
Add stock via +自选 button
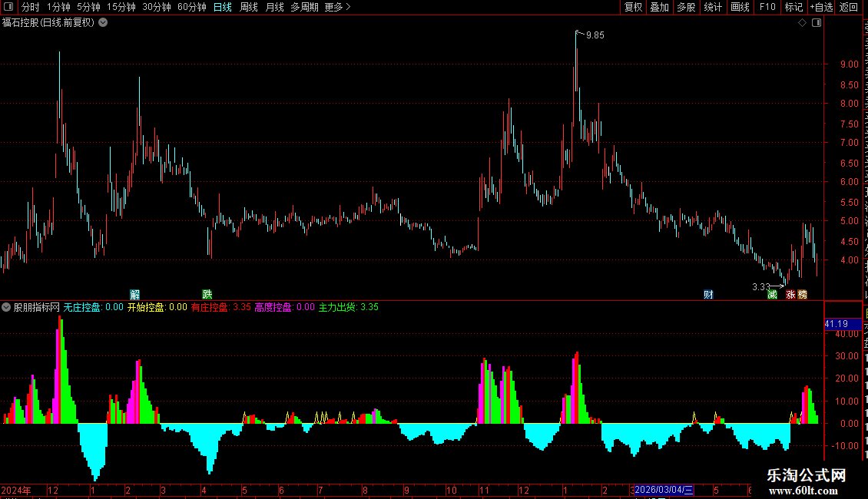click(x=821, y=7)
